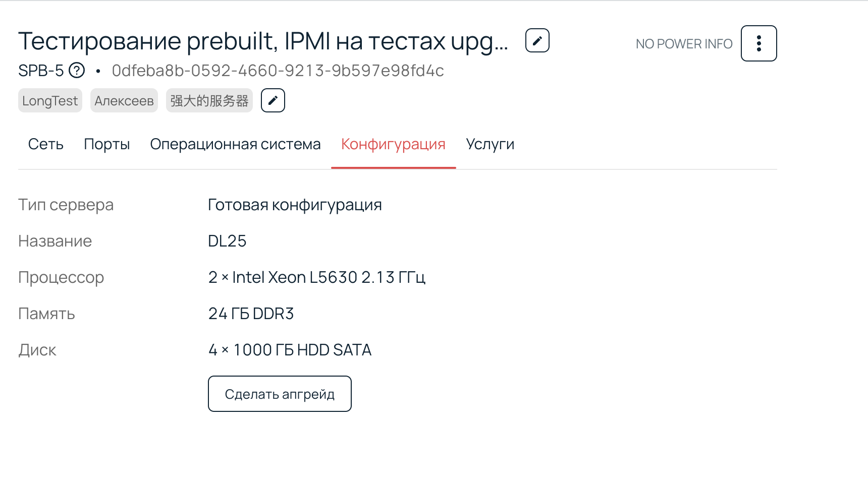Switch to the Операционная система tab

[235, 144]
